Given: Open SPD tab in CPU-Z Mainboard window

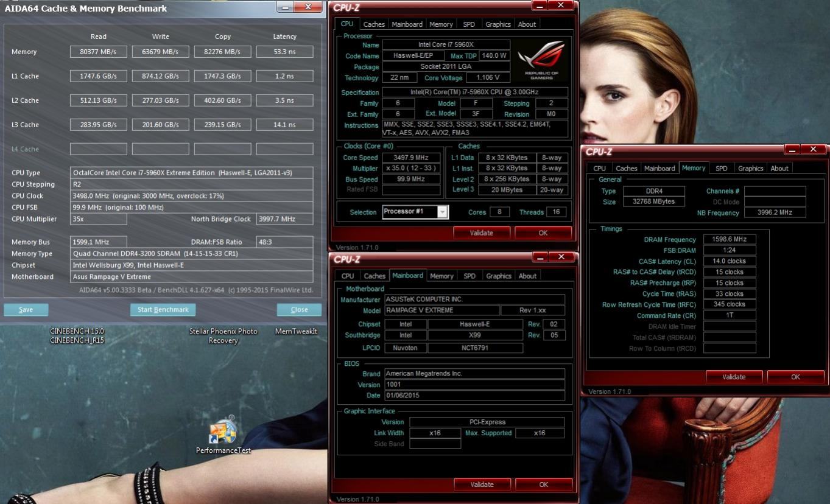Looking at the screenshot, I should 470,276.
